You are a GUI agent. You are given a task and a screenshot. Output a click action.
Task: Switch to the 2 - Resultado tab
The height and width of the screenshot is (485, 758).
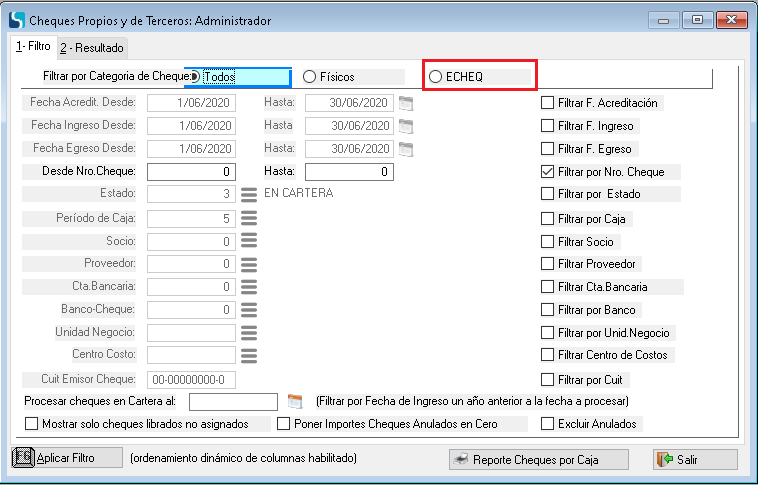tap(91, 47)
